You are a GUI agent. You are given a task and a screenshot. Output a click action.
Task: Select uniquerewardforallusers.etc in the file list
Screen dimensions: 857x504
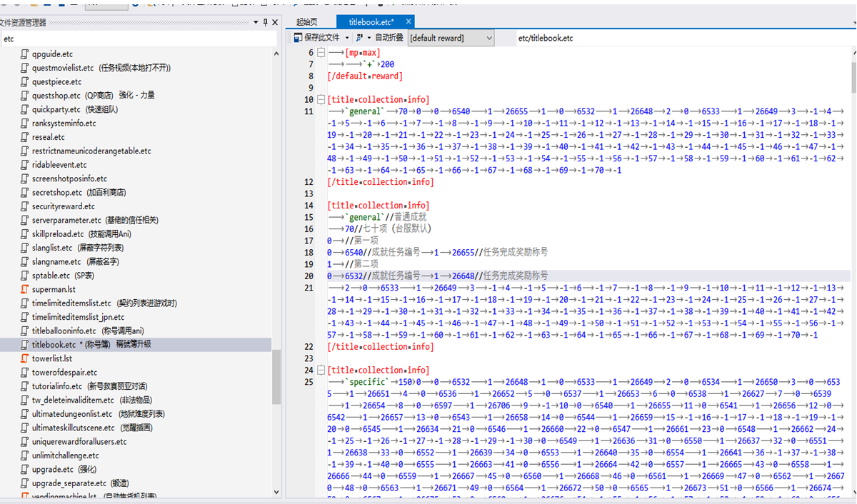coord(79,442)
